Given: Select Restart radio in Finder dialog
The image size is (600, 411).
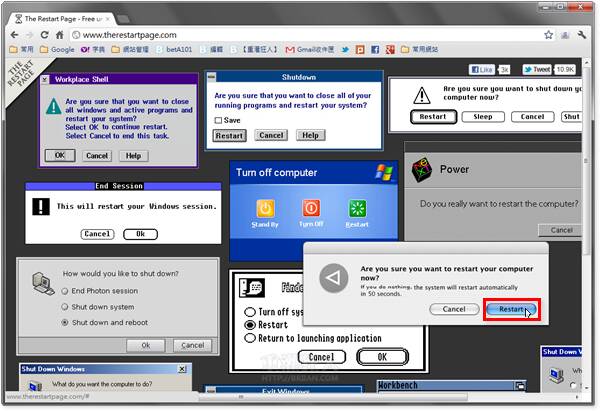Looking at the screenshot, I should (x=250, y=325).
